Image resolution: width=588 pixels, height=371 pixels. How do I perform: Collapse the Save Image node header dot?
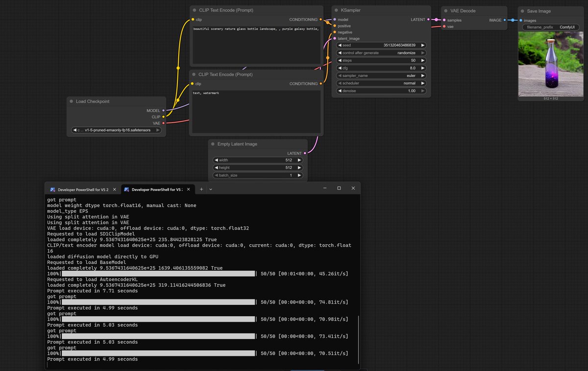coord(522,11)
